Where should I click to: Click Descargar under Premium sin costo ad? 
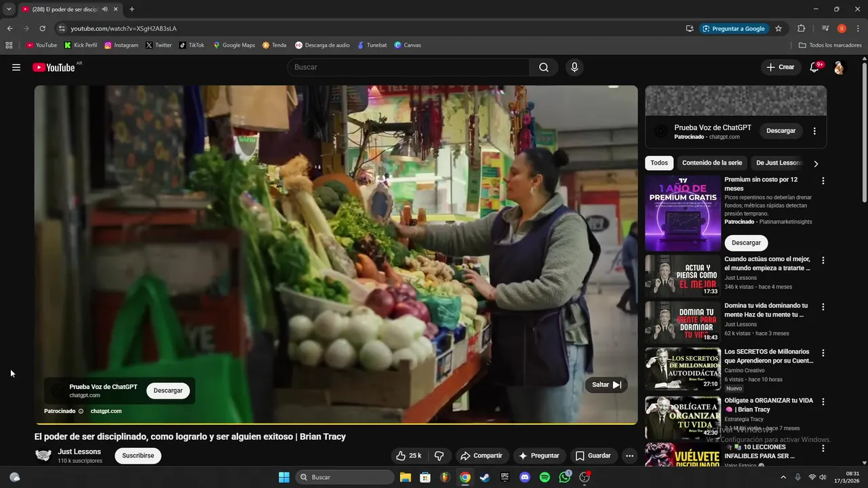[x=746, y=243]
